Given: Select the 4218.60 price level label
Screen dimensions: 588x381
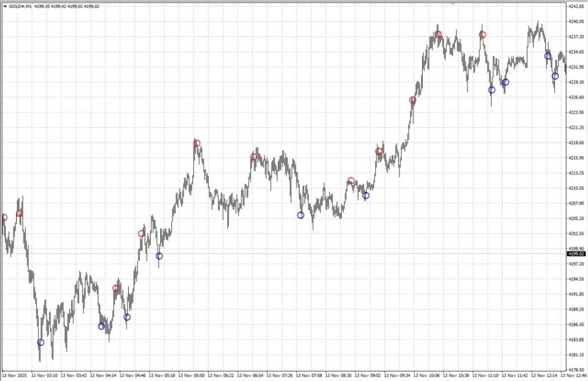Looking at the screenshot, I should coord(577,143).
